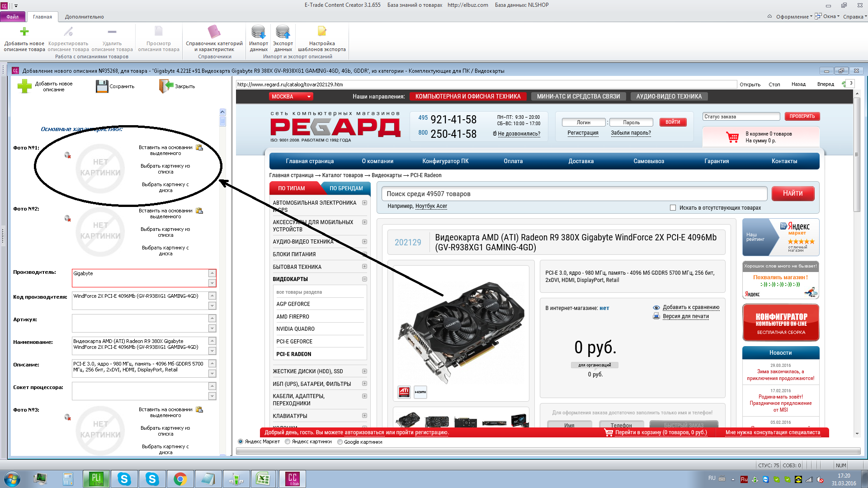Screen dimensions: 868x488
Task: Select the 'Яндекс картинки' radio button
Action: [288, 442]
